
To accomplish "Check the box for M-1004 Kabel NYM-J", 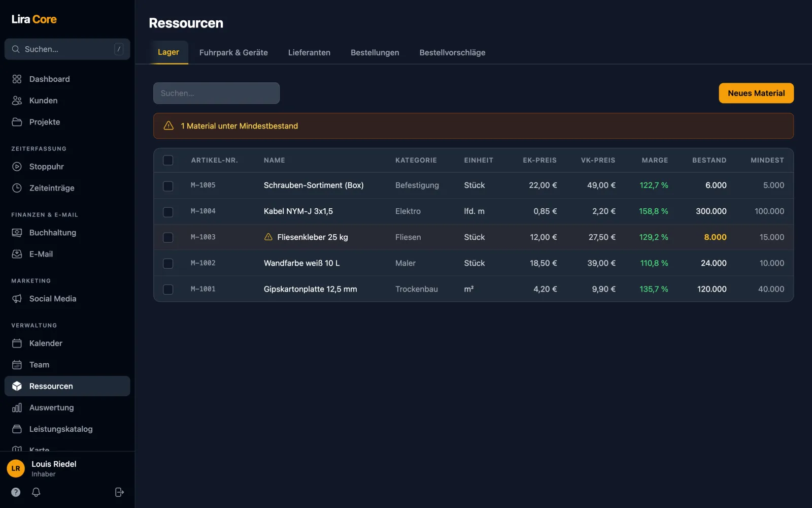I will (168, 212).
